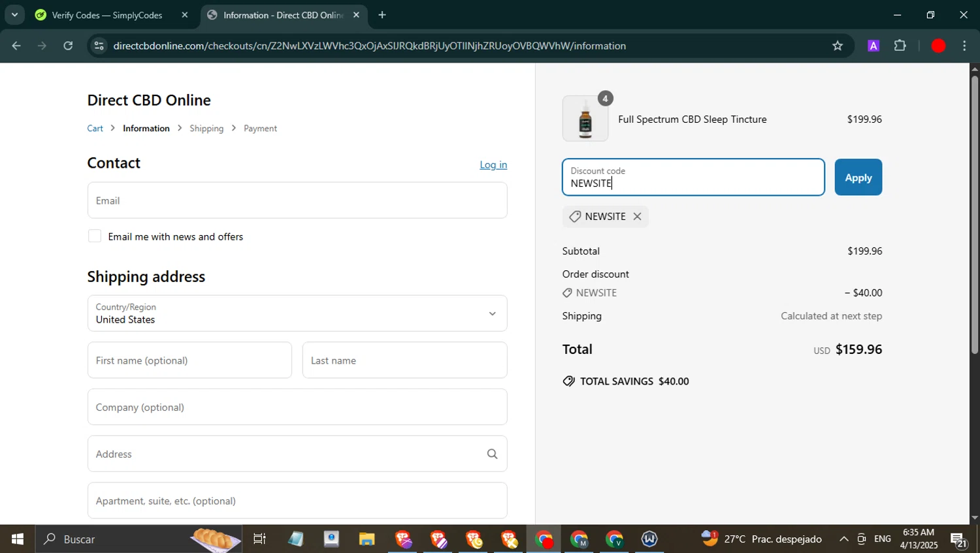Remove the NEWSITE discount code tag

[x=637, y=216]
